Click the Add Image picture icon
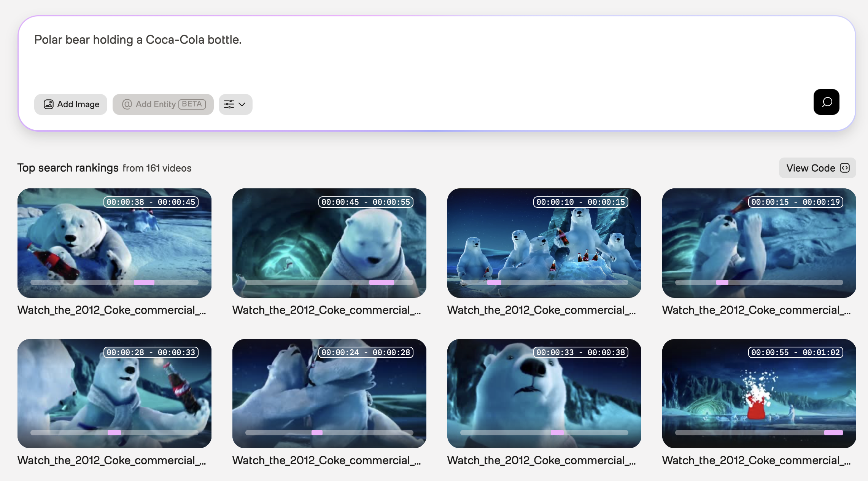868x481 pixels. 49,104
